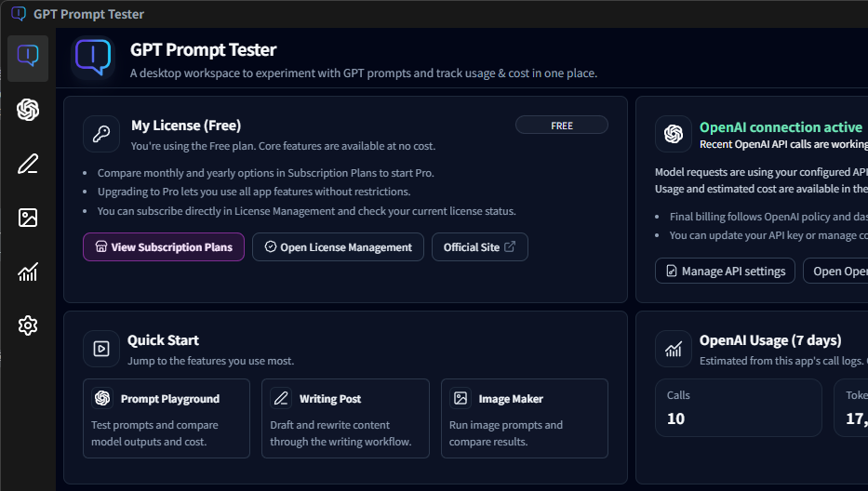Click the app logo in header
868x491 pixels.
click(93, 58)
